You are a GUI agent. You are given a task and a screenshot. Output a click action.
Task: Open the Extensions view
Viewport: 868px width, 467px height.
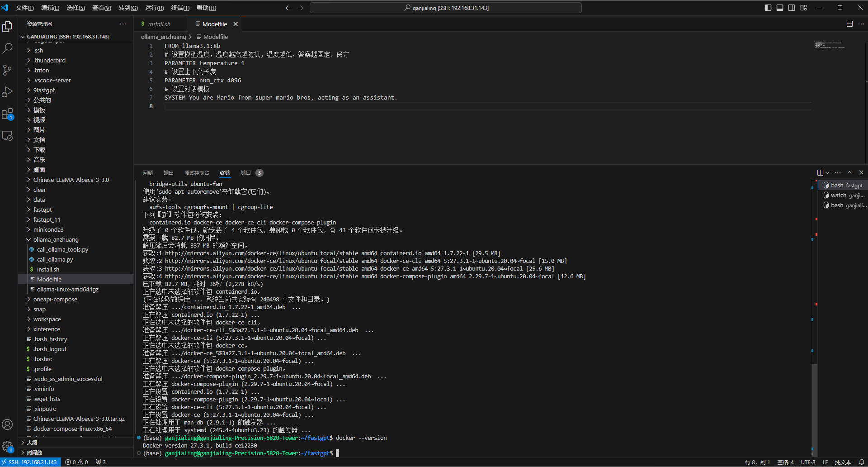7,114
